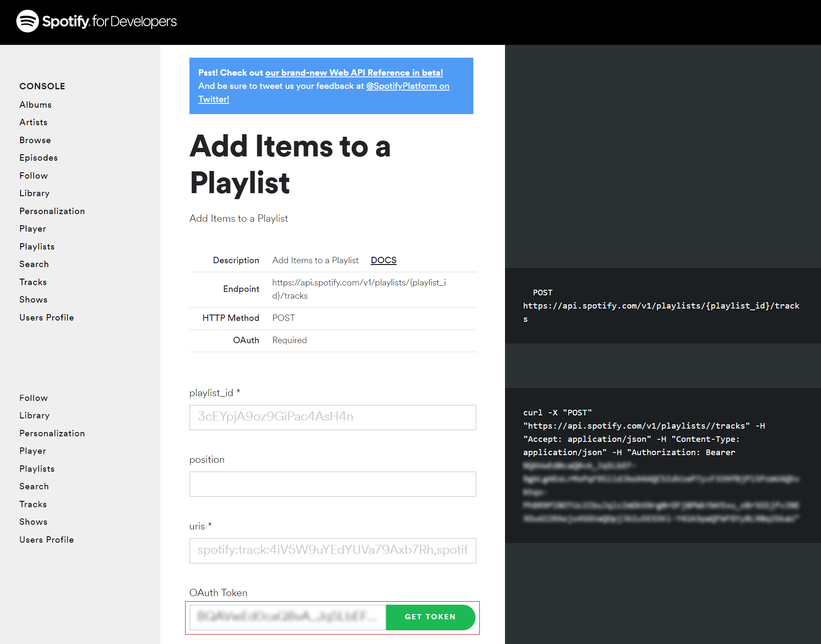Viewport: 821px width, 644px height.
Task: Click the uris input field
Action: (332, 550)
